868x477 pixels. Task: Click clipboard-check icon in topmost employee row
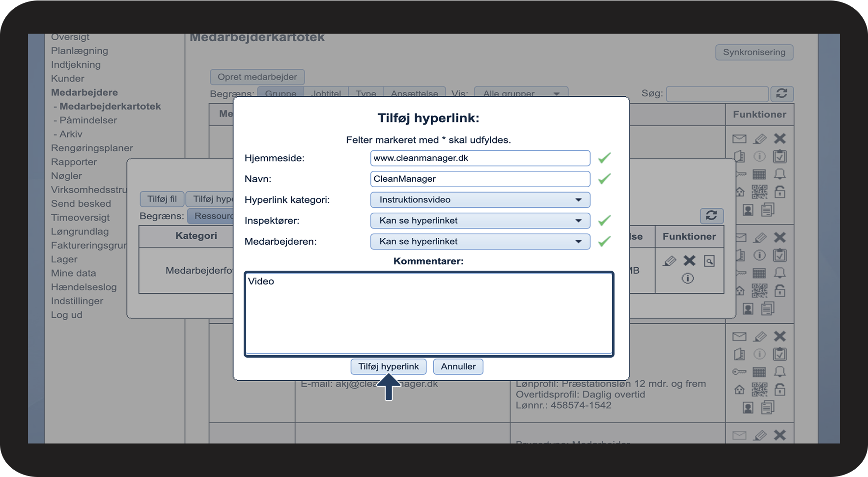pyautogui.click(x=780, y=157)
